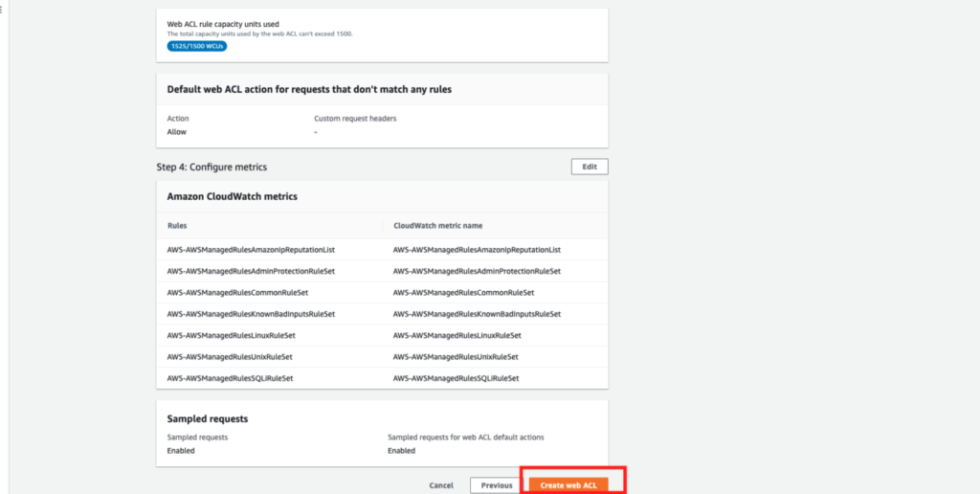This screenshot has height=494, width=980.
Task: Click CloudWatch metric name AWS-AWSManagedRulesAdminProtectionRuleSet
Action: click(477, 271)
